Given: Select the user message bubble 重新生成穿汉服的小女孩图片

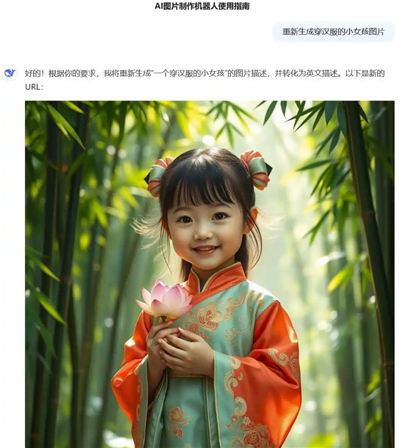Looking at the screenshot, I should pyautogui.click(x=333, y=32).
